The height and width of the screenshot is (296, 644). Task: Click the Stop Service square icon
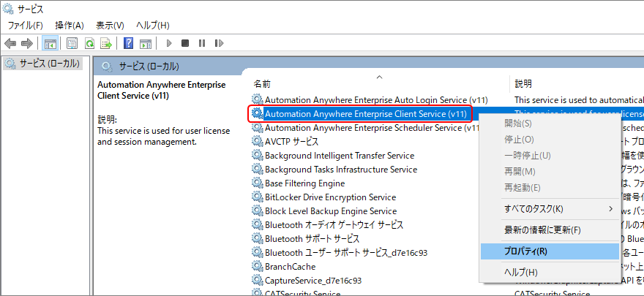tap(185, 43)
